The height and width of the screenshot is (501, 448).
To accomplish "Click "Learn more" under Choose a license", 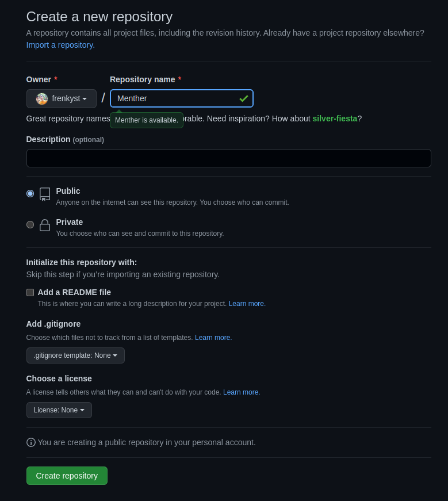I will pos(241,392).
